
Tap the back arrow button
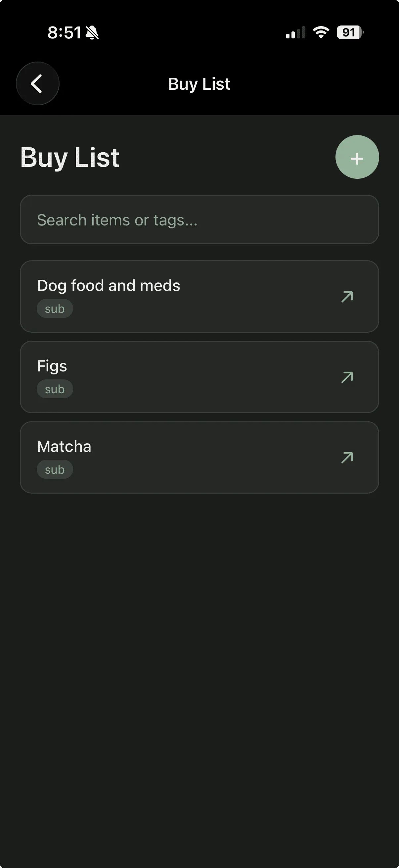click(x=37, y=83)
